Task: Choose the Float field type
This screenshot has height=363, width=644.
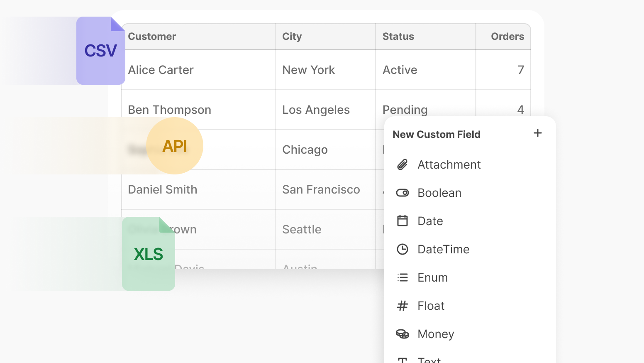Action: coord(431,306)
